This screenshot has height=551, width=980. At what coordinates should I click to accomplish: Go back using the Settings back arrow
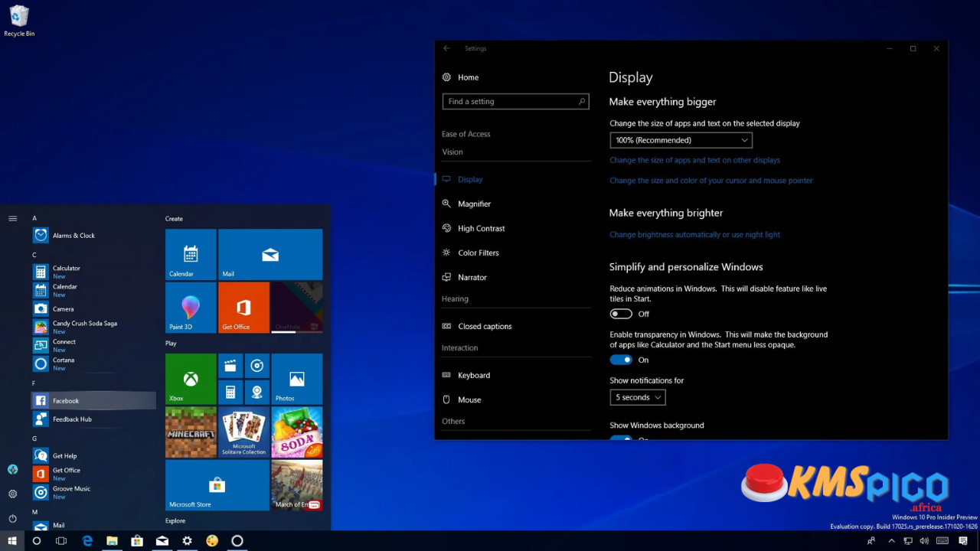pyautogui.click(x=447, y=48)
